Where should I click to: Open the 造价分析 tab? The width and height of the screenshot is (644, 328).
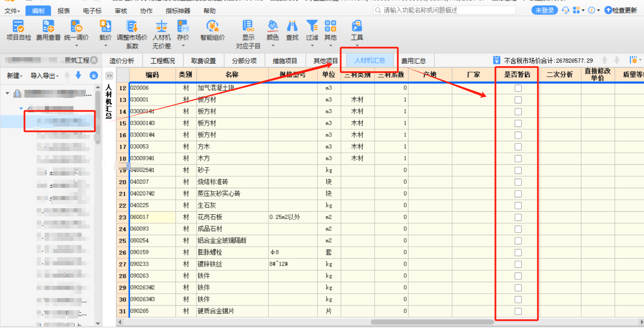pyautogui.click(x=122, y=61)
